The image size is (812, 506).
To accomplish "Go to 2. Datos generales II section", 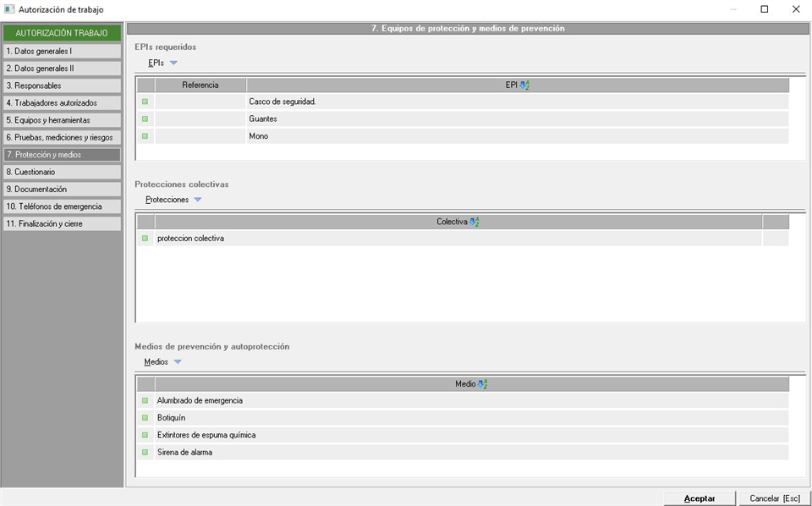I will click(x=62, y=69).
